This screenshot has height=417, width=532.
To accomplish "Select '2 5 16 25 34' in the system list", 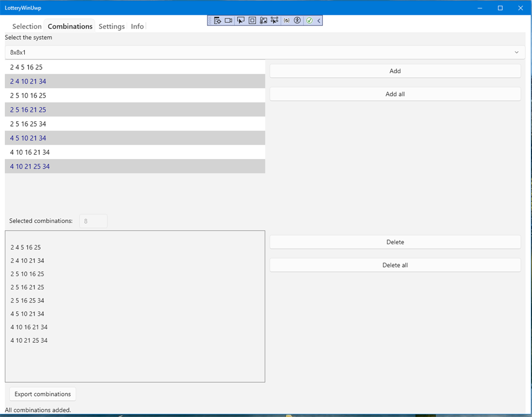I will [135, 124].
